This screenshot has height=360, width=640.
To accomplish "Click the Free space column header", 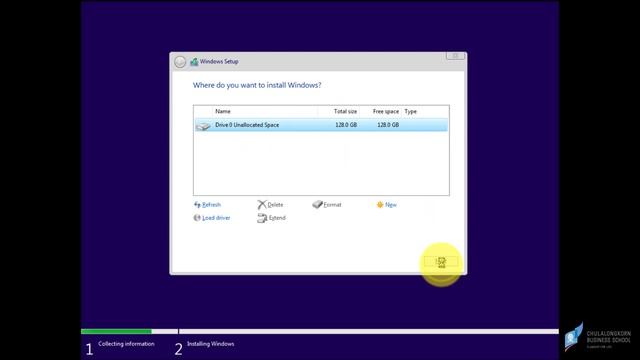I will 386,111.
